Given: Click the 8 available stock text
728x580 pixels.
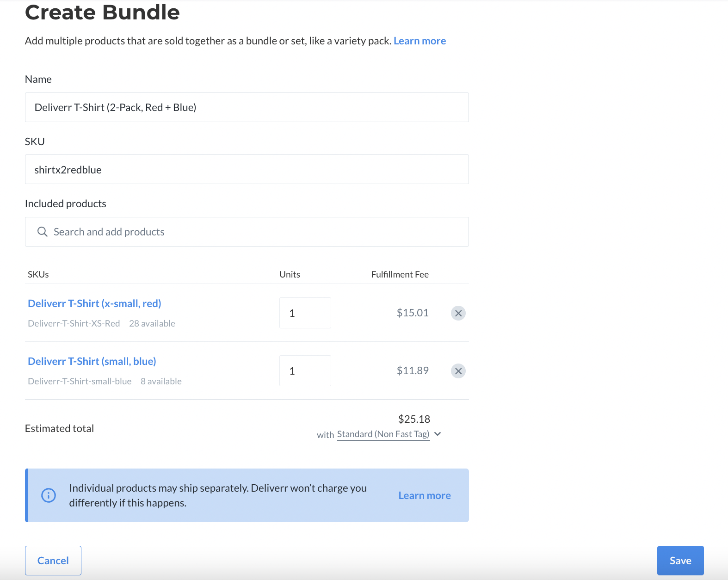Looking at the screenshot, I should [161, 381].
